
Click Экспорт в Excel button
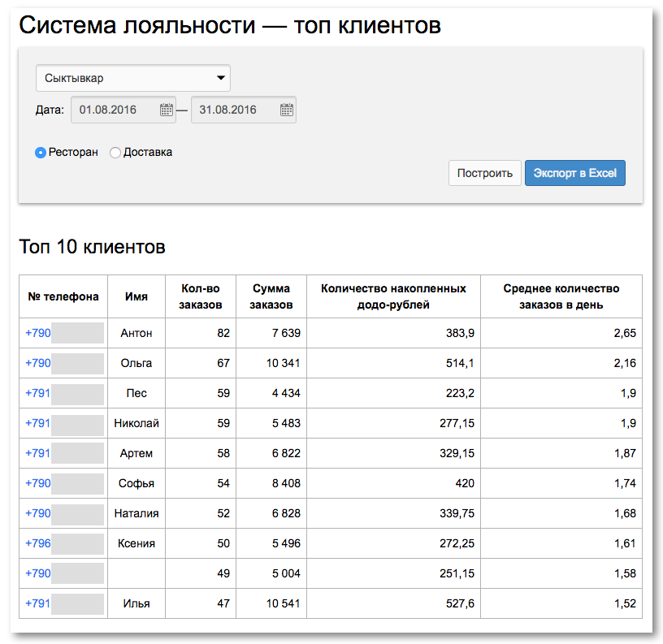(x=575, y=173)
